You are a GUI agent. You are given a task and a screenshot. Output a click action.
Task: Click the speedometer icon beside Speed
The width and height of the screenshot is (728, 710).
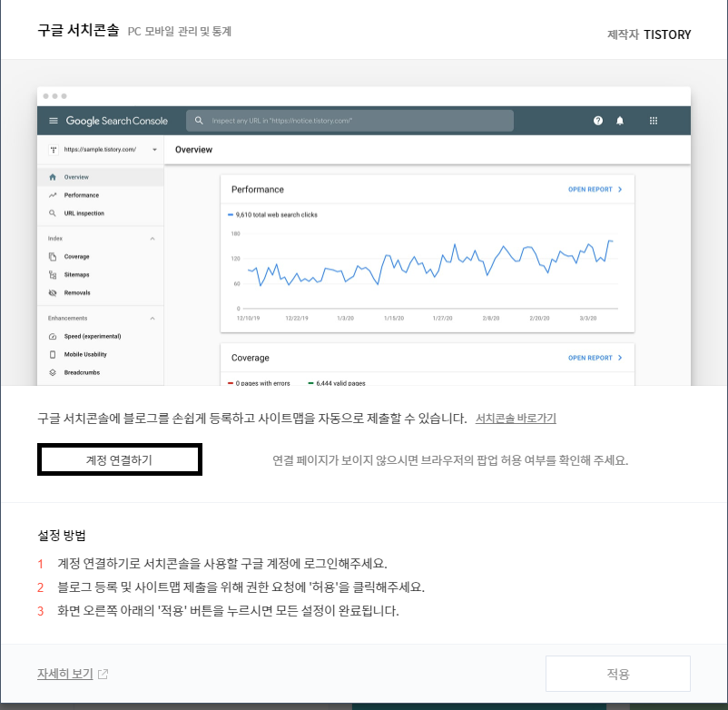coord(53,336)
